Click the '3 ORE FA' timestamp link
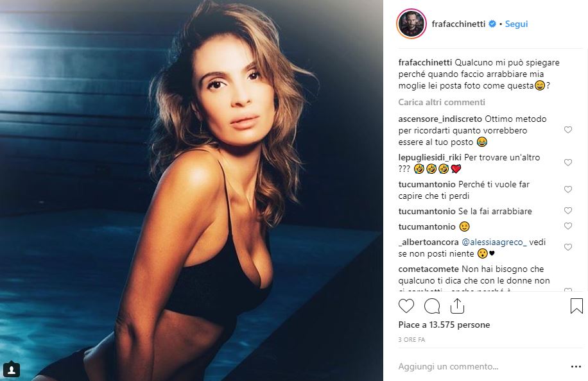588x381 pixels. (x=413, y=340)
